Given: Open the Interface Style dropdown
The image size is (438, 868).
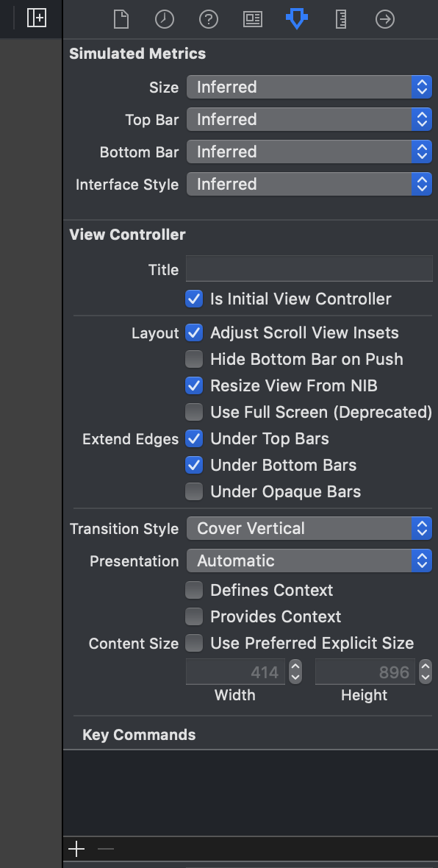Looking at the screenshot, I should click(309, 184).
